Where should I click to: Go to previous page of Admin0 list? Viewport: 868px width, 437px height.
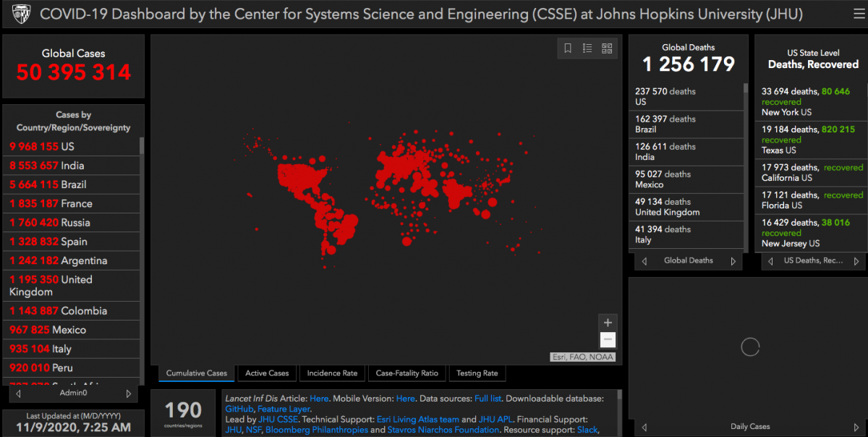[19, 394]
